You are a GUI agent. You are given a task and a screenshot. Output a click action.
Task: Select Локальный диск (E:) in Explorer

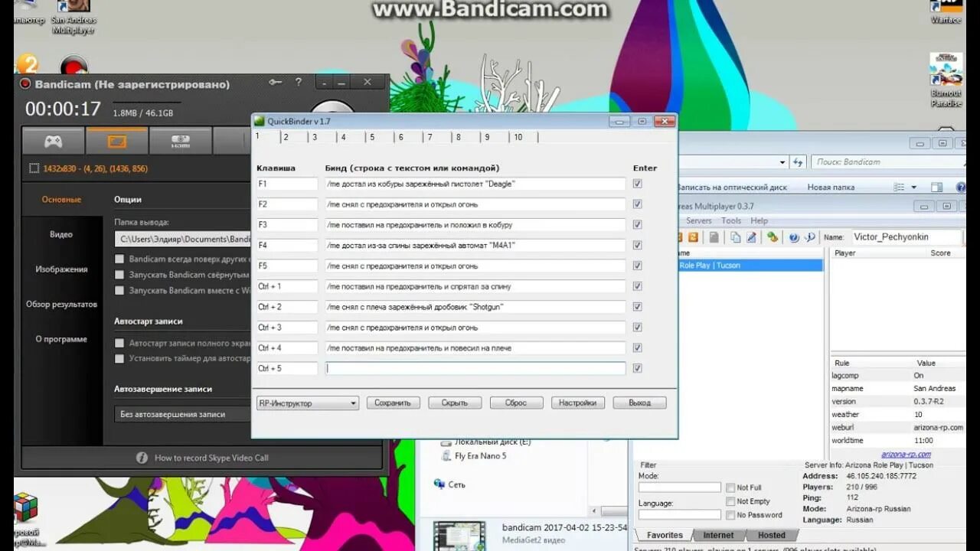point(485,442)
